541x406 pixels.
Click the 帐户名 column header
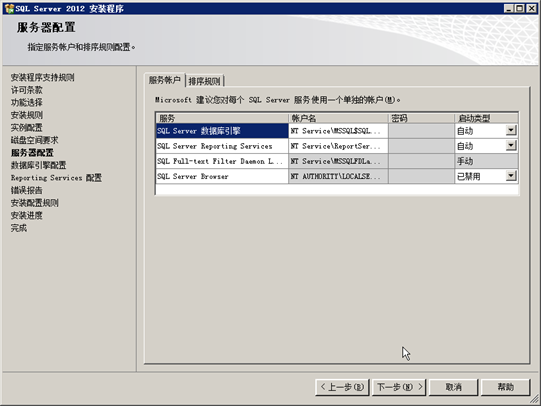point(338,118)
